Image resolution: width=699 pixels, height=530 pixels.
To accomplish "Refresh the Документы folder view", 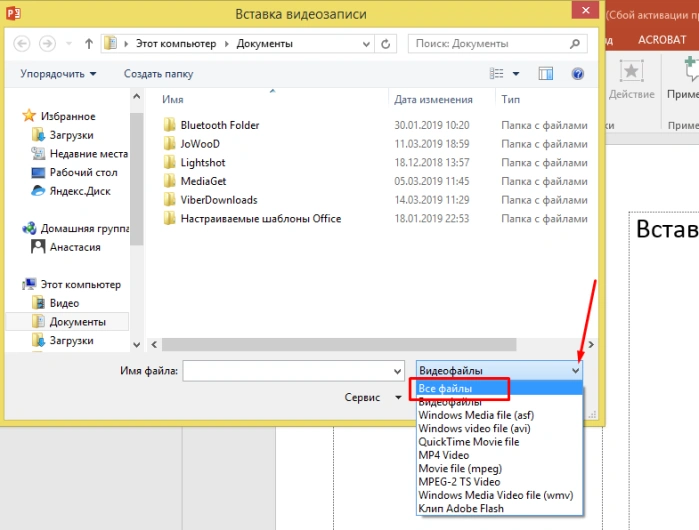I will click(386, 44).
